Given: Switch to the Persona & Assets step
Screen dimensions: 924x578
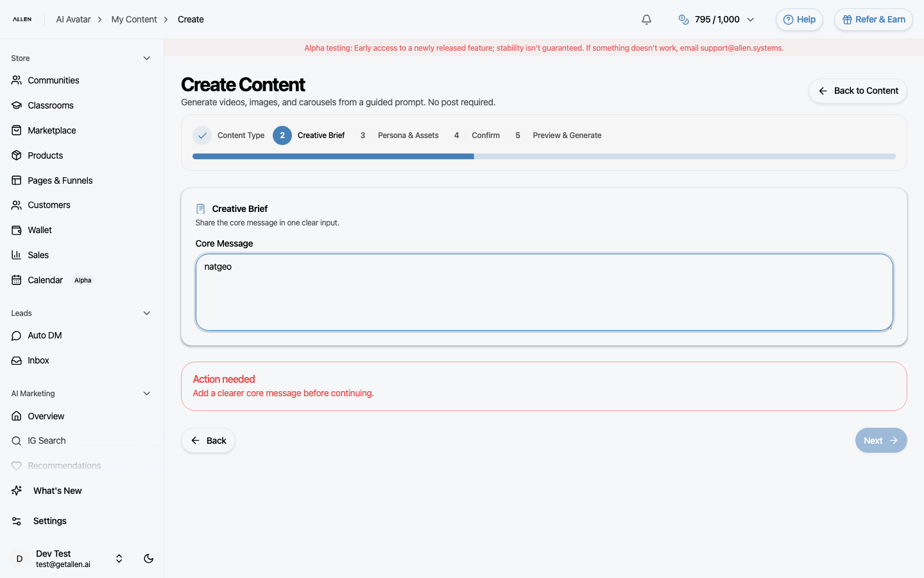Looking at the screenshot, I should pyautogui.click(x=408, y=136).
